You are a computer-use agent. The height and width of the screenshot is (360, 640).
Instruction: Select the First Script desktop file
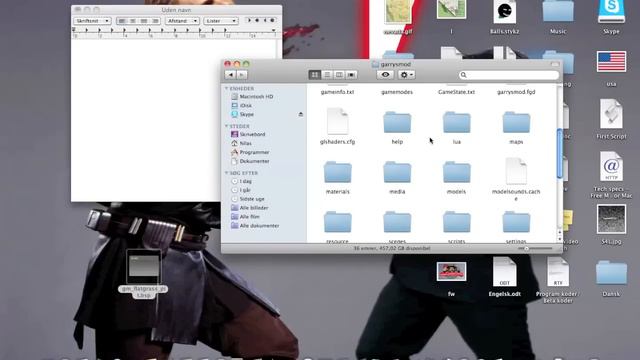coord(611,114)
